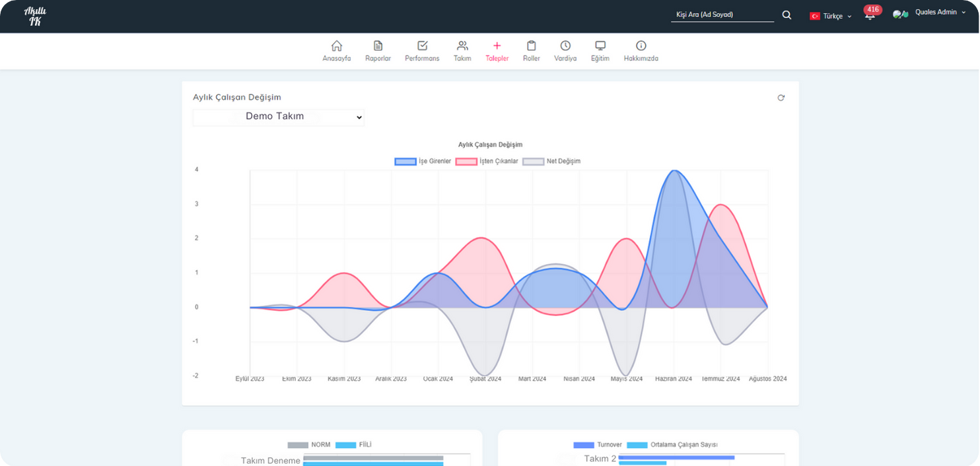The height and width of the screenshot is (466, 980).
Task: Open the Takım people icon
Action: point(462,46)
